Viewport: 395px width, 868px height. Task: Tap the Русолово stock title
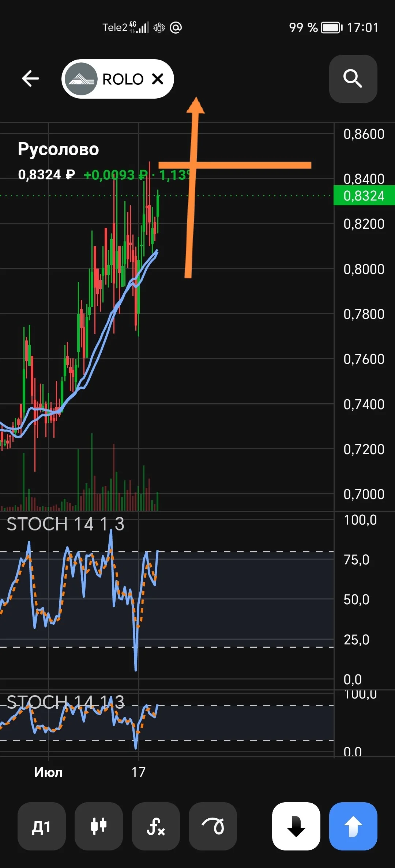[x=59, y=149]
